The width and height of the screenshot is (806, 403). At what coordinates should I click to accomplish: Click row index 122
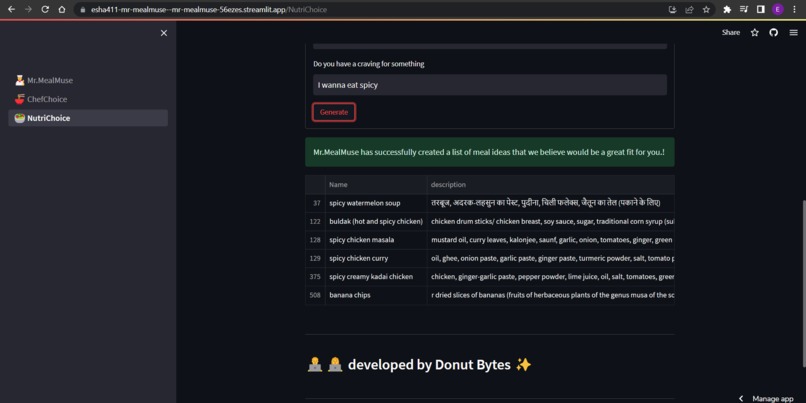pyautogui.click(x=315, y=222)
